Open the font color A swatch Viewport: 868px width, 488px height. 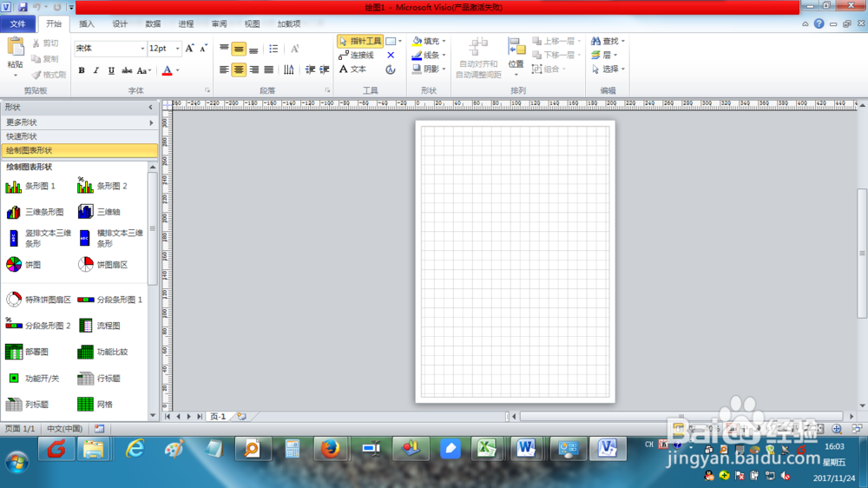167,70
